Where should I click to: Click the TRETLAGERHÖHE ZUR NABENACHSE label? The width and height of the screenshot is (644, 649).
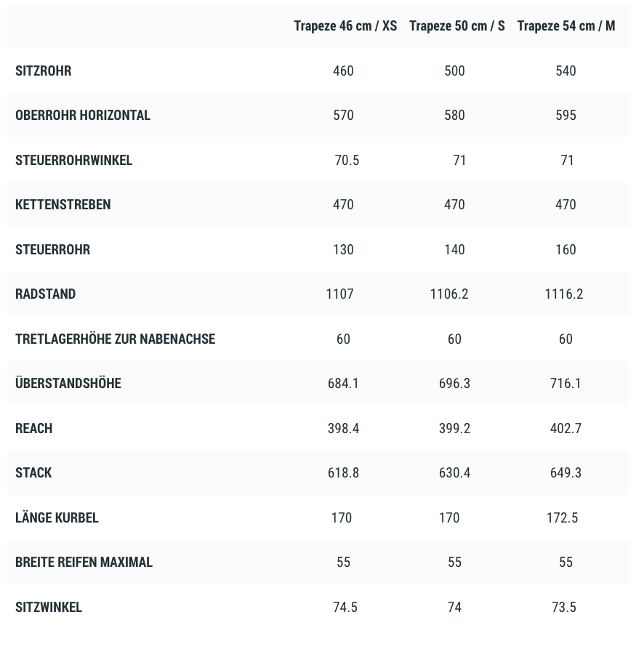coord(116,339)
